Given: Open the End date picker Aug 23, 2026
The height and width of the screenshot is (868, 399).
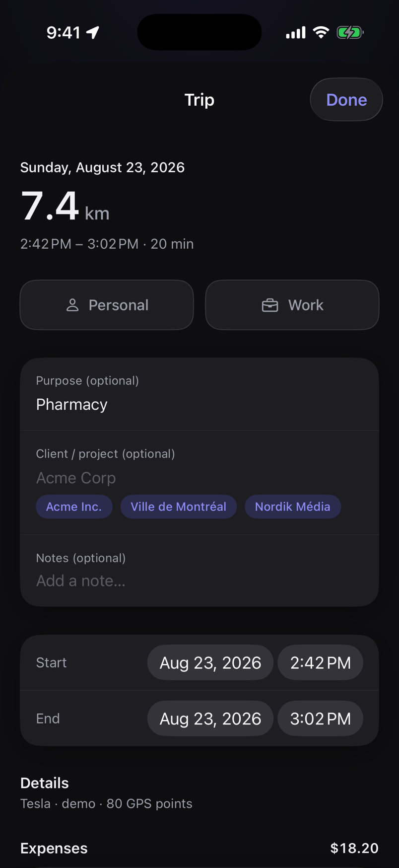Looking at the screenshot, I should [210, 718].
